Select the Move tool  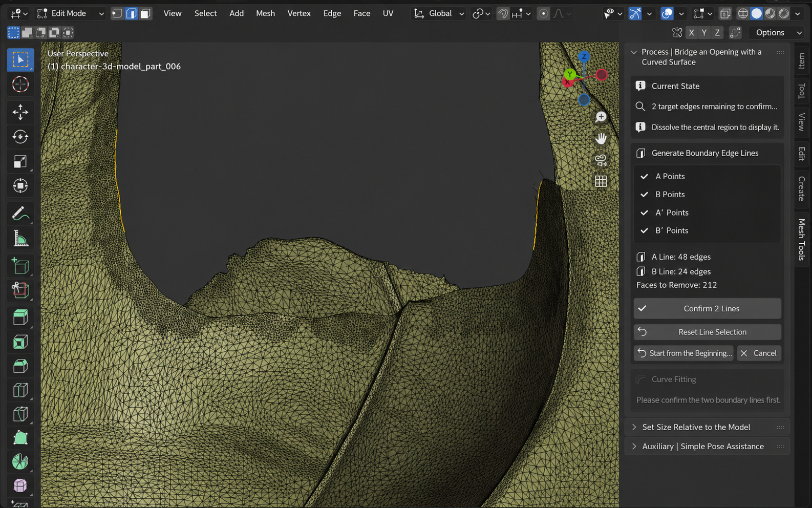20,112
